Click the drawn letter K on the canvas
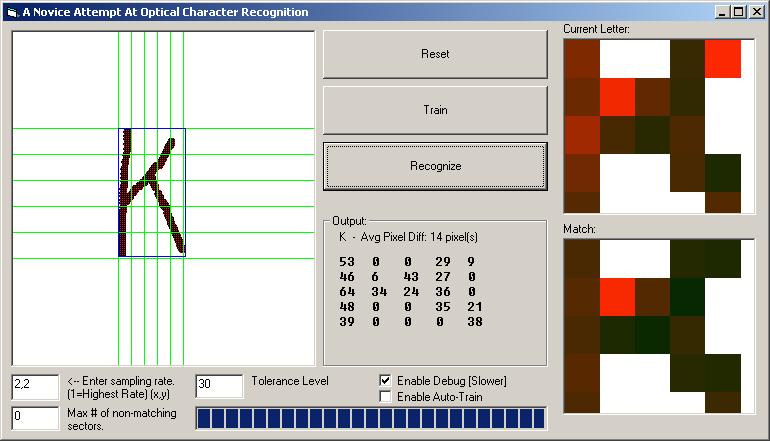The width and height of the screenshot is (770, 441). tap(152, 192)
